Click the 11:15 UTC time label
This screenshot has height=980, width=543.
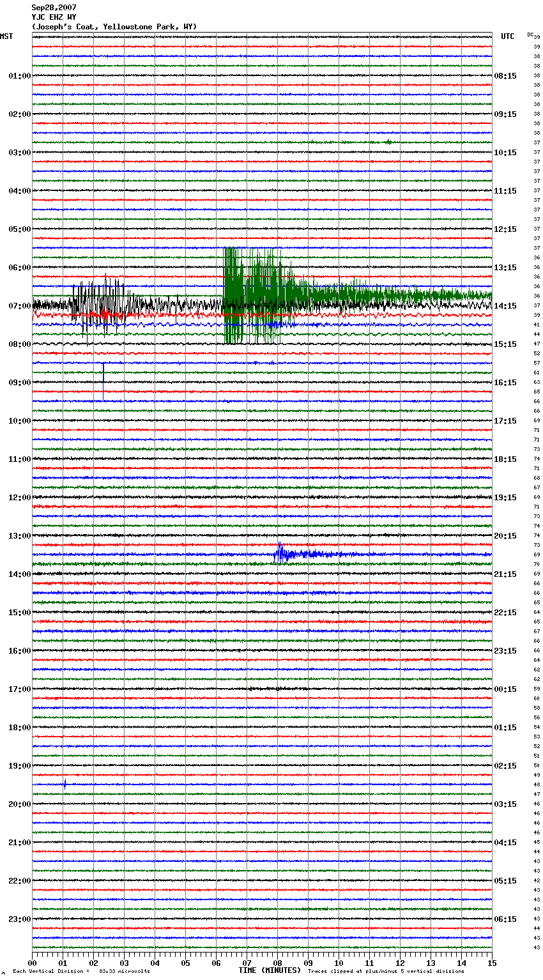[x=505, y=191]
